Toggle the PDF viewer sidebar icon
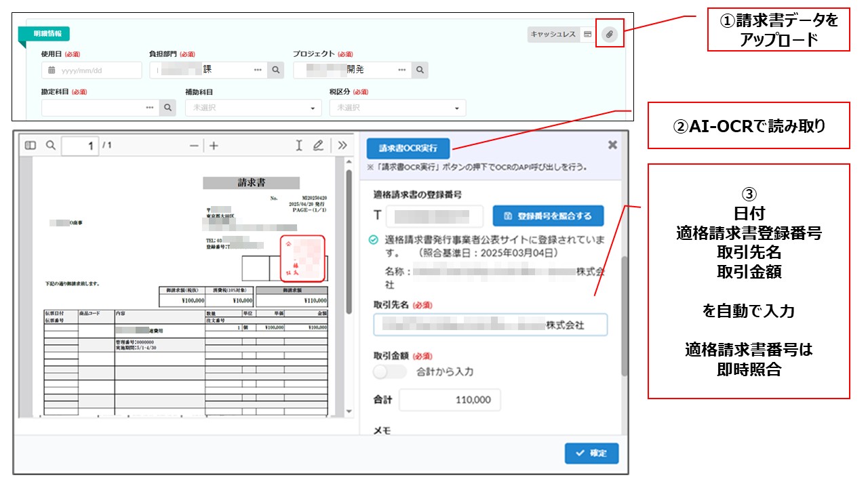This screenshot has height=488, width=868. pos(31,145)
